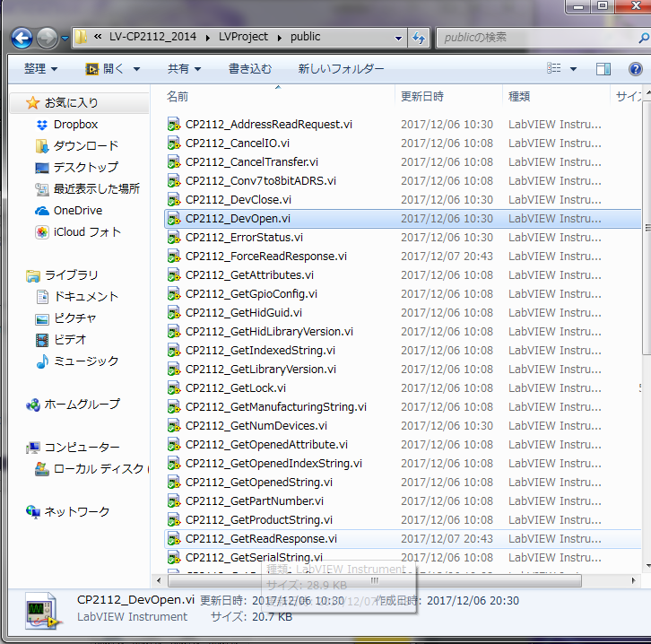Viewport: 651px width, 644px height.
Task: Select the LVProject breadcrumb segment
Action: tap(243, 37)
